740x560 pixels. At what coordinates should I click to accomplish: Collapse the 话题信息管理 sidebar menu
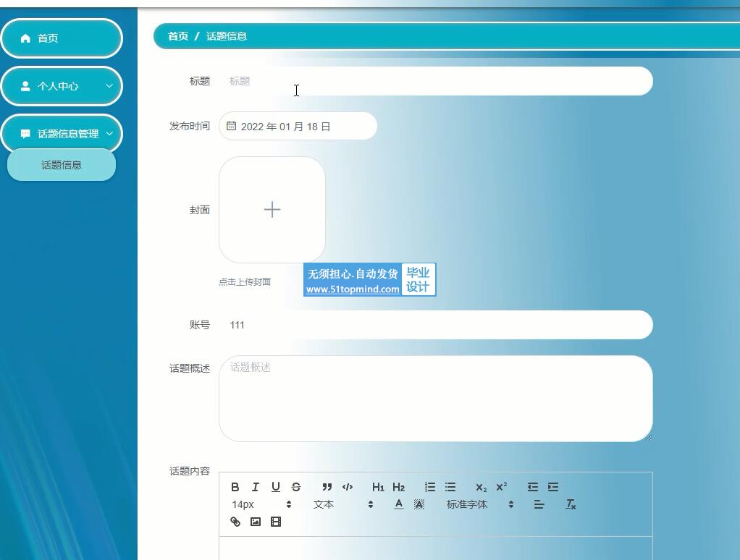coord(62,134)
